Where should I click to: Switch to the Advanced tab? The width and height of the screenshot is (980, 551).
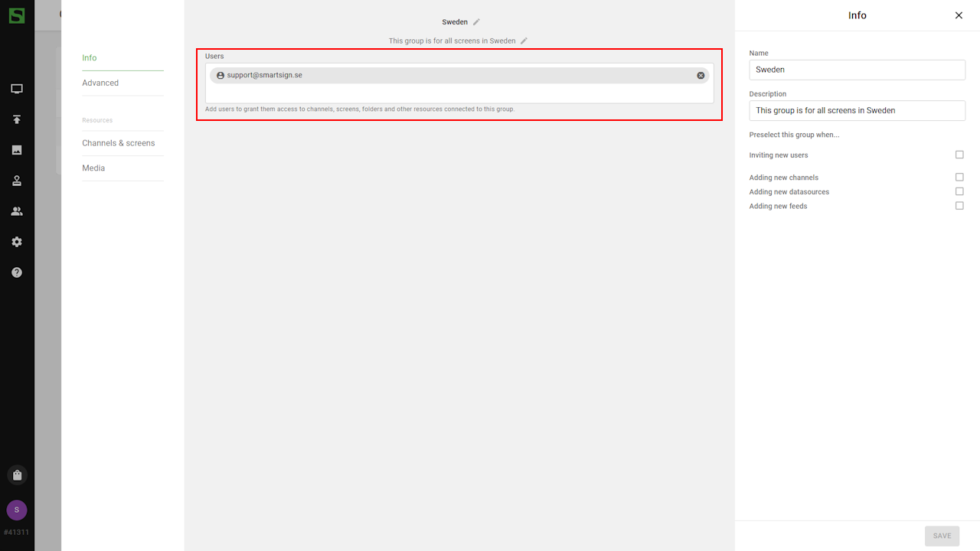pyautogui.click(x=100, y=83)
